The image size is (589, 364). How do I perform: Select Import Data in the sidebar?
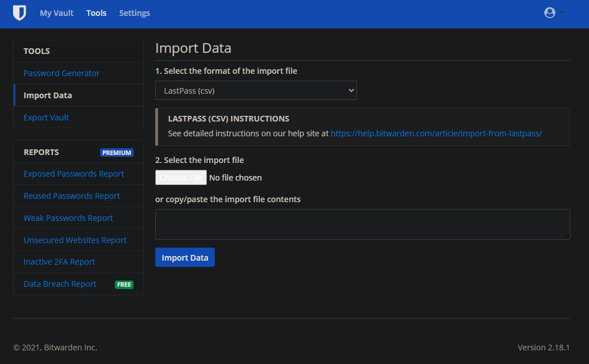click(x=48, y=95)
